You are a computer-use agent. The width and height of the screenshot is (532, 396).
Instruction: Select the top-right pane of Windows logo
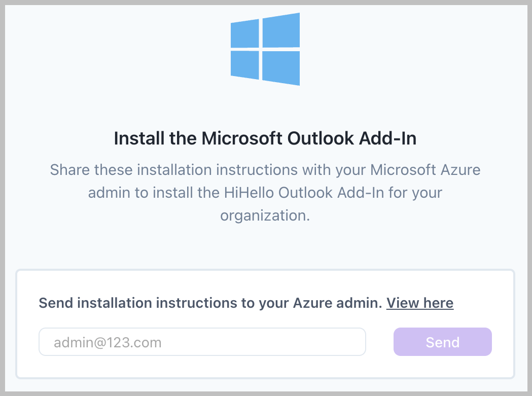(x=281, y=30)
